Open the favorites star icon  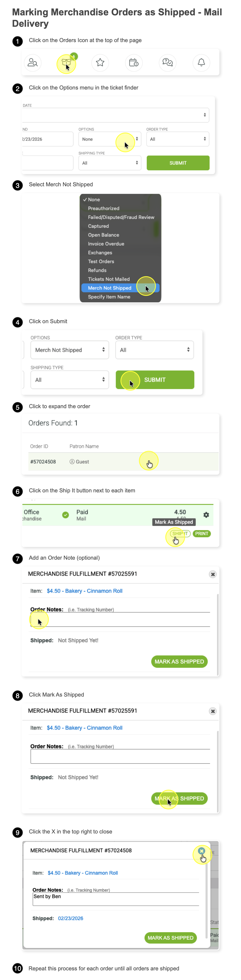(x=100, y=62)
